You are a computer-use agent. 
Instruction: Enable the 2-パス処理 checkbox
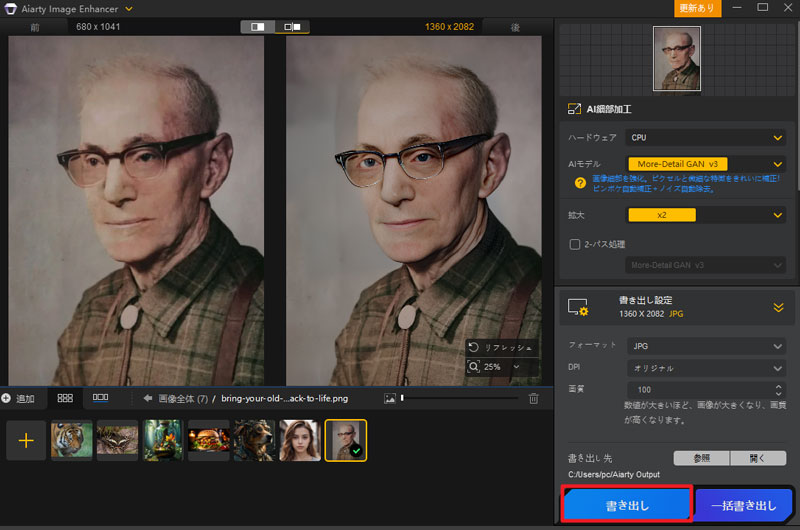575,244
